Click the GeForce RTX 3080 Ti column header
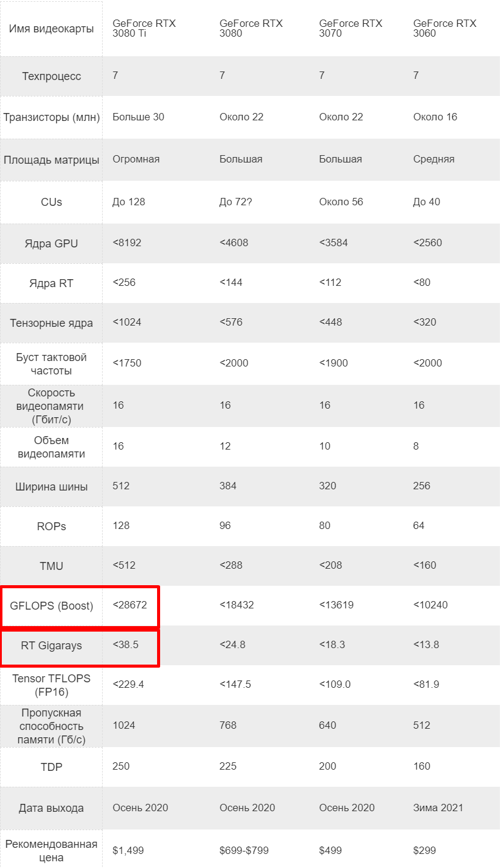This screenshot has height=868, width=503. [x=144, y=28]
